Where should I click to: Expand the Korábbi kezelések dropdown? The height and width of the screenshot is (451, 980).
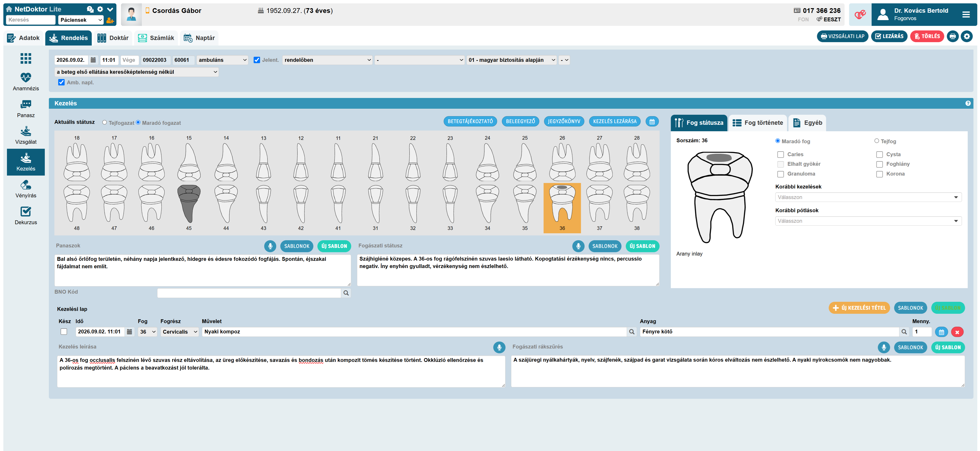point(868,197)
